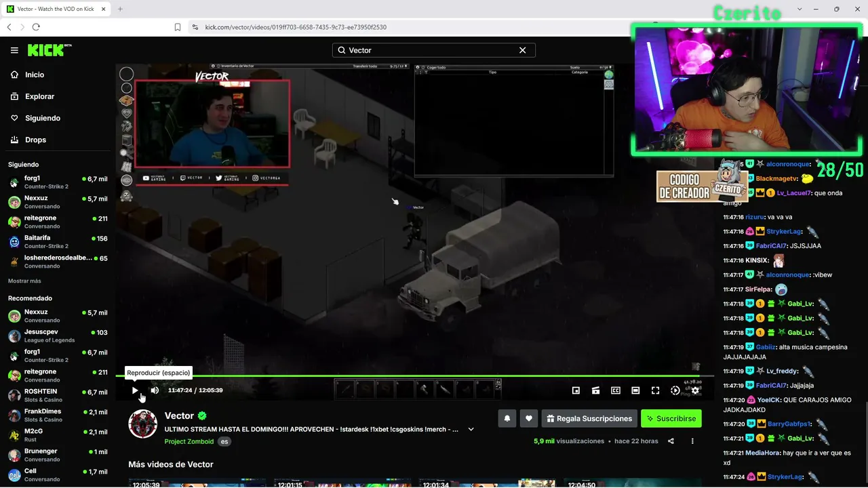
Task: Open playback speed options
Action: click(x=675, y=390)
